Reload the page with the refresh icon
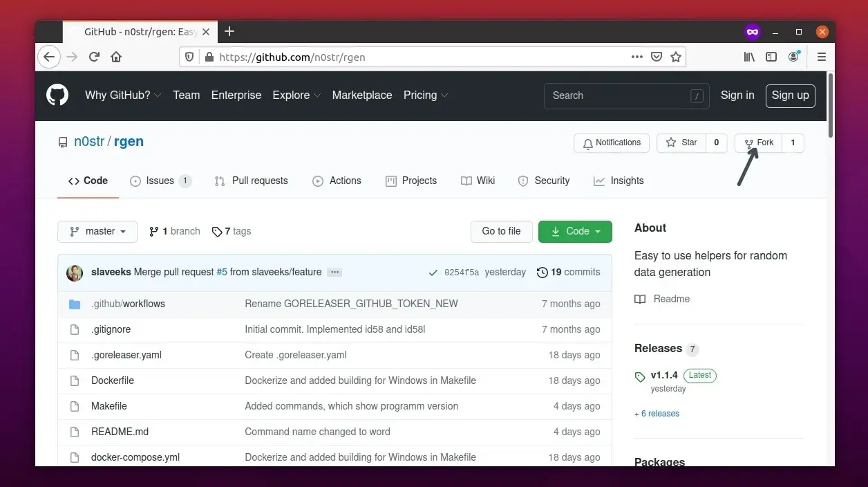Viewport: 868px width, 487px height. tap(94, 57)
